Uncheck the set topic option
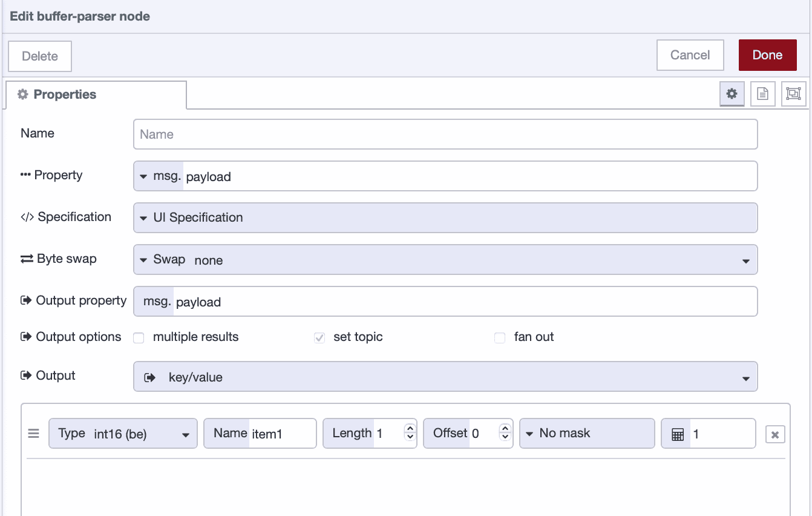The image size is (812, 516). (x=319, y=337)
